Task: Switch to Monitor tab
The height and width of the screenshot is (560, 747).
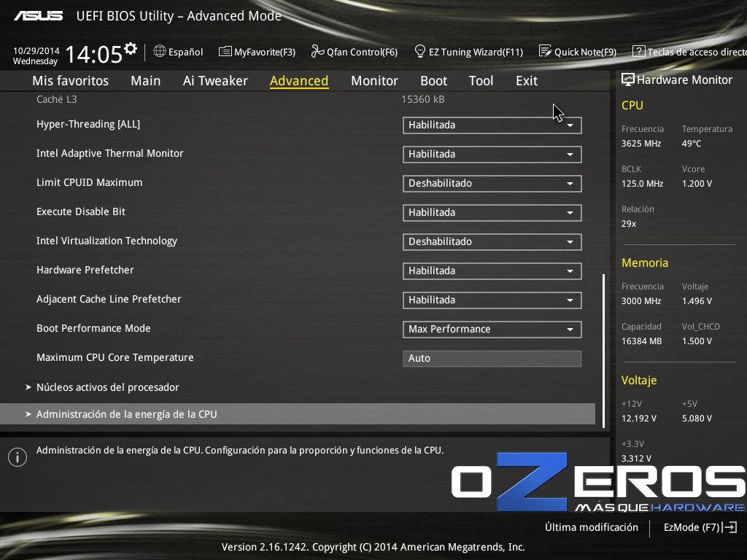Action: coord(374,81)
